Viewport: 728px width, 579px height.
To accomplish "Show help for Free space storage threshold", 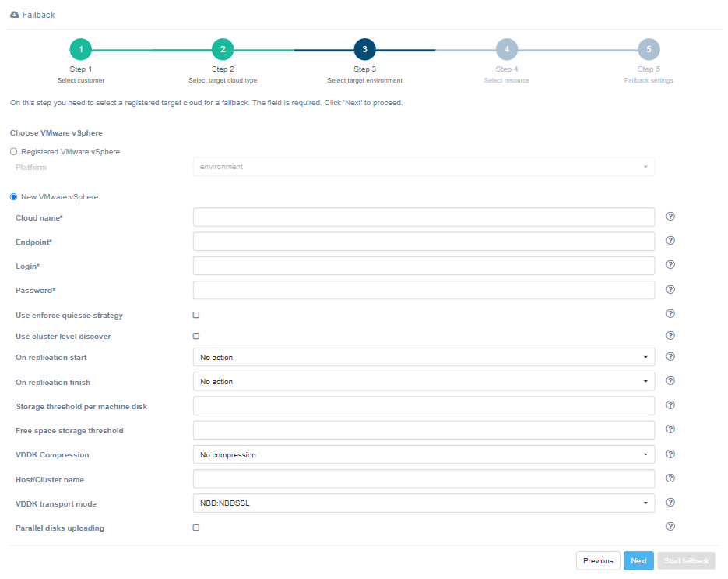I will 670,429.
